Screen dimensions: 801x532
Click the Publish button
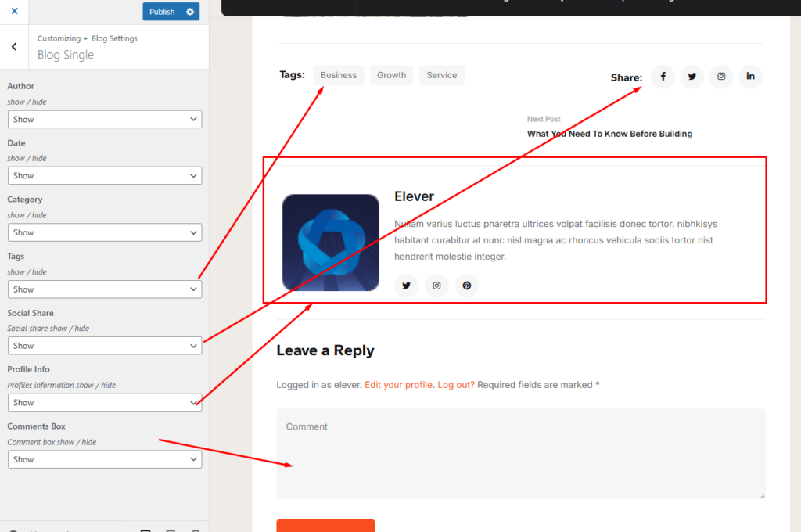pyautogui.click(x=162, y=11)
